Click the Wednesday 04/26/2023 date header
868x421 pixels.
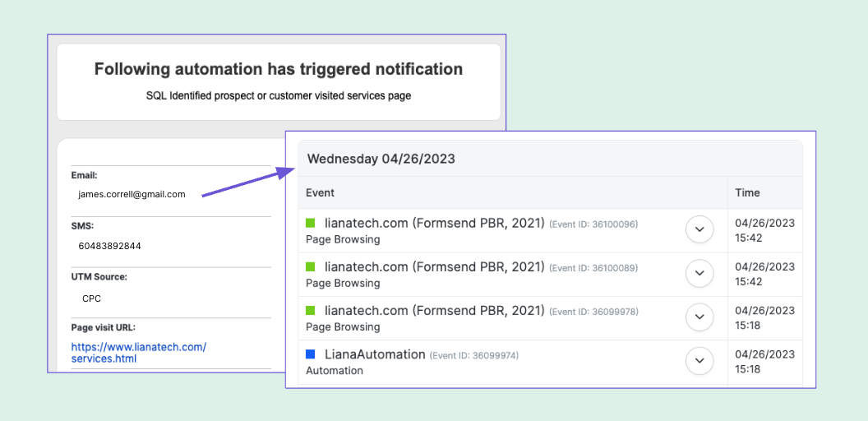click(x=381, y=159)
